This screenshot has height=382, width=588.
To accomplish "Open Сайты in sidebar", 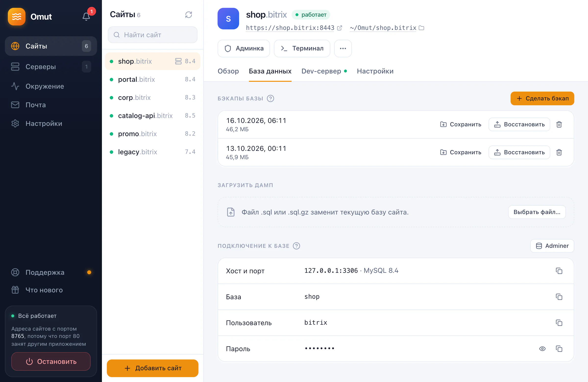I will click(51, 46).
